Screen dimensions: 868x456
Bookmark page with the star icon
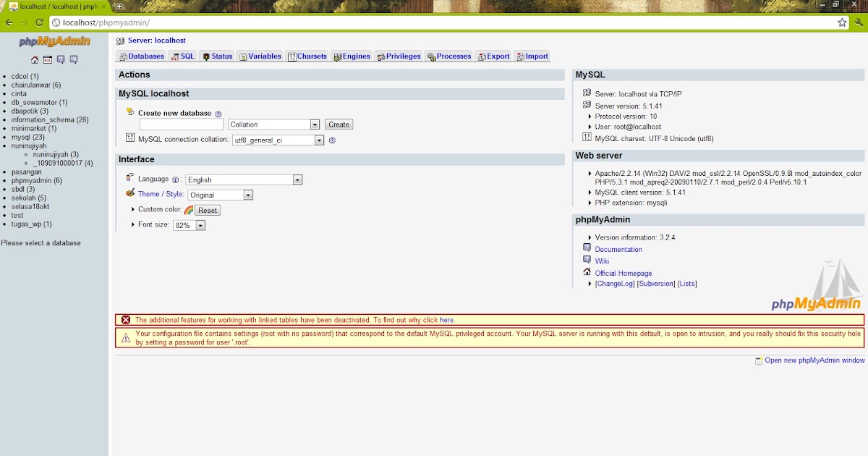pos(842,22)
